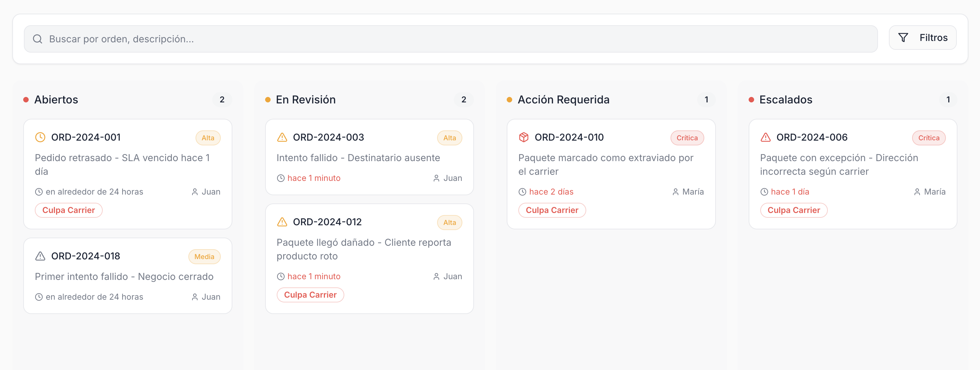Open the Filtros filter panel
The image size is (980, 370).
[922, 37]
